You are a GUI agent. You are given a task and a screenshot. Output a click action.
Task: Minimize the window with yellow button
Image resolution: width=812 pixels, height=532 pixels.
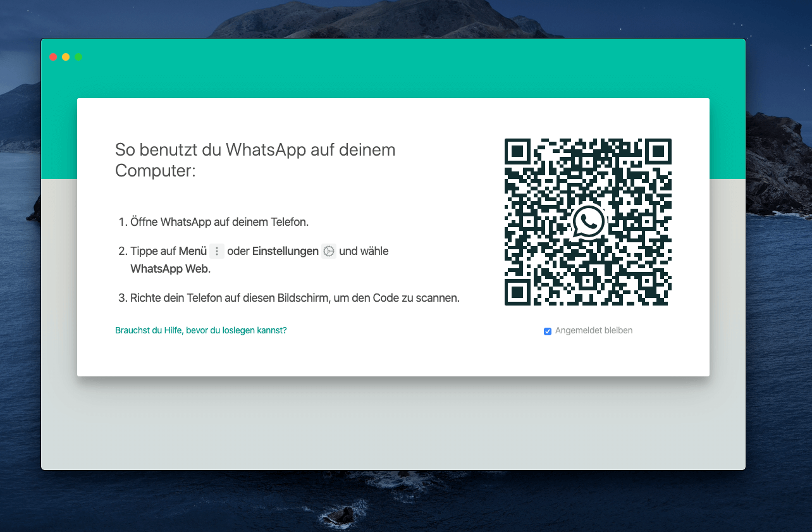pos(66,57)
